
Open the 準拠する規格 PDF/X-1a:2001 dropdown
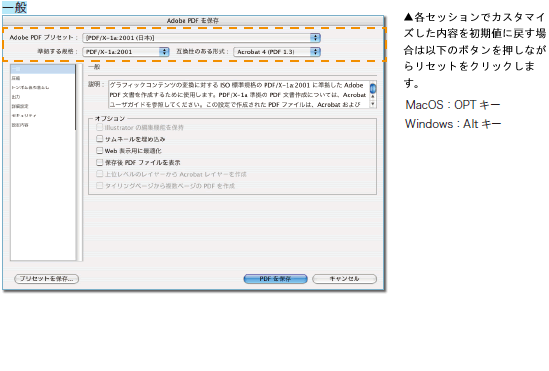(126, 52)
